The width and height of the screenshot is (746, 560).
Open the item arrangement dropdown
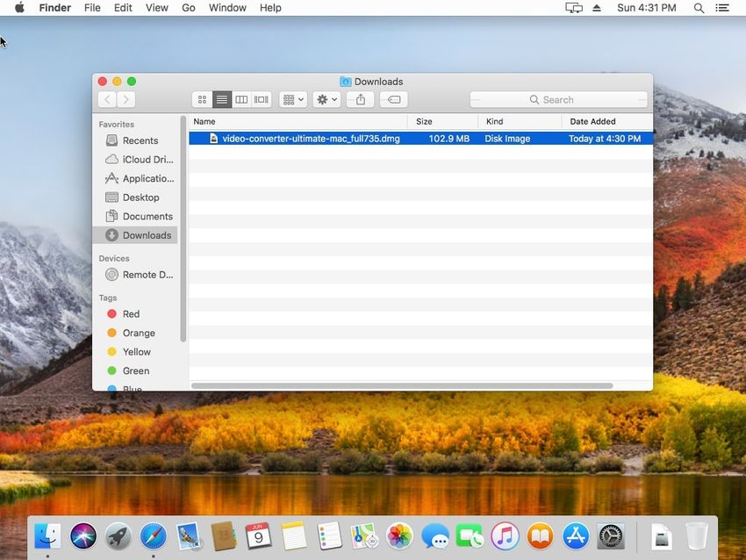click(x=292, y=100)
